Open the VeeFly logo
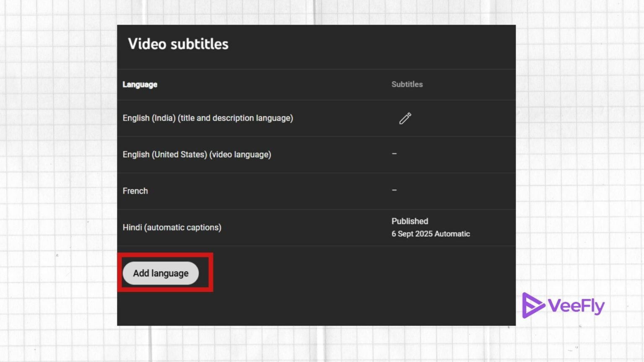Image resolution: width=644 pixels, height=362 pixels. tap(563, 306)
